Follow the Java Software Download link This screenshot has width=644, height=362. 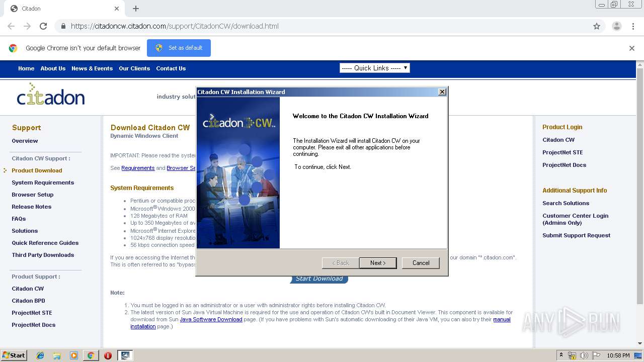[211, 319]
